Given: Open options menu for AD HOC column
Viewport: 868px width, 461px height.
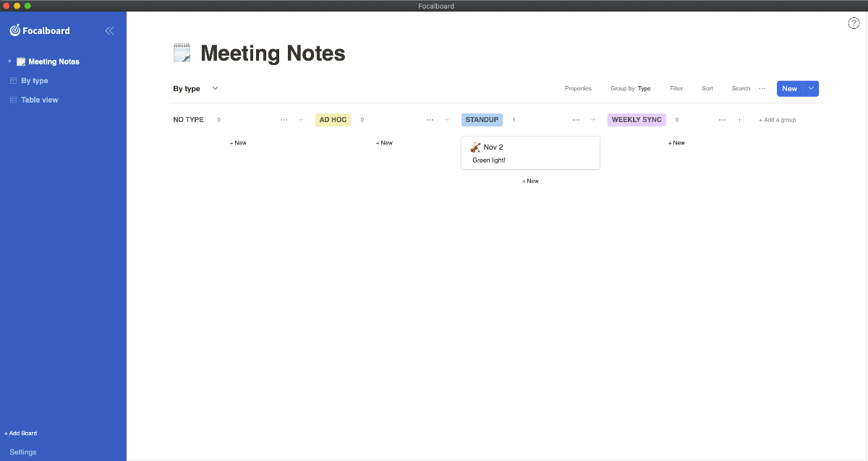Looking at the screenshot, I should 430,120.
